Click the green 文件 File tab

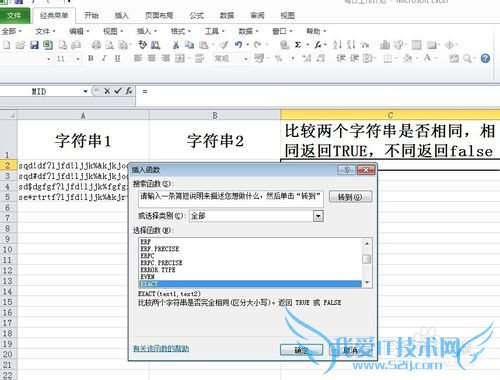coord(14,16)
